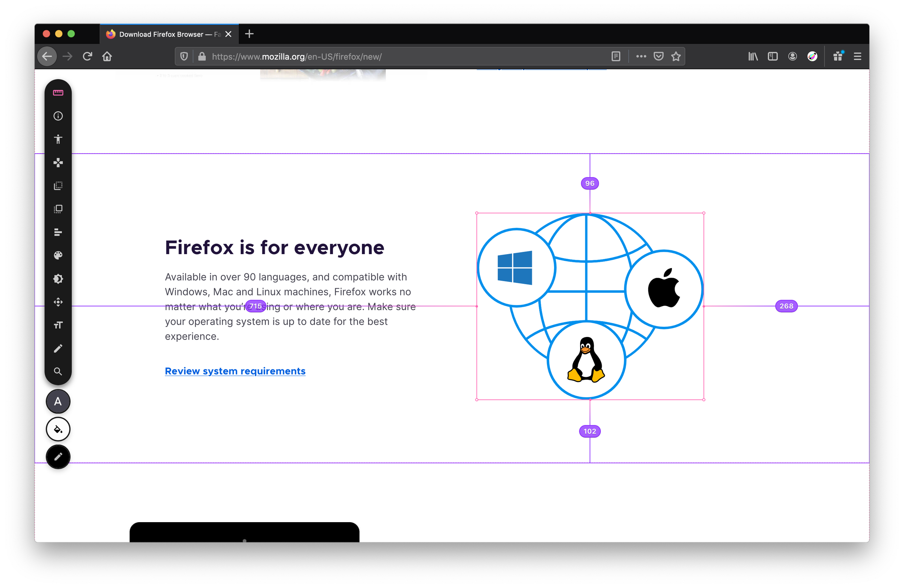The height and width of the screenshot is (588, 904).
Task: Go forward one page
Action: tap(67, 56)
